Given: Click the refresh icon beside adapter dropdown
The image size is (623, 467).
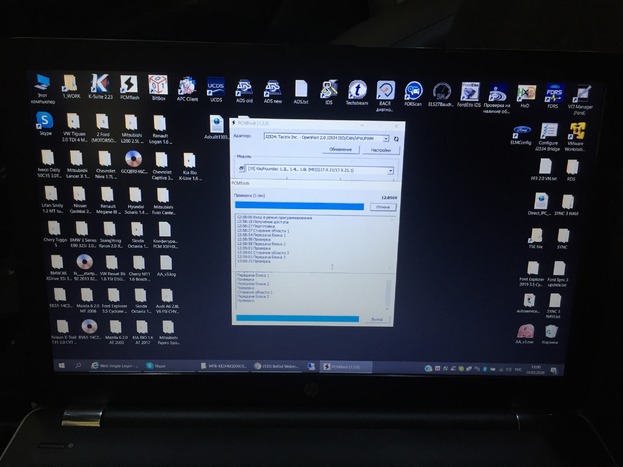Looking at the screenshot, I should 395,138.
